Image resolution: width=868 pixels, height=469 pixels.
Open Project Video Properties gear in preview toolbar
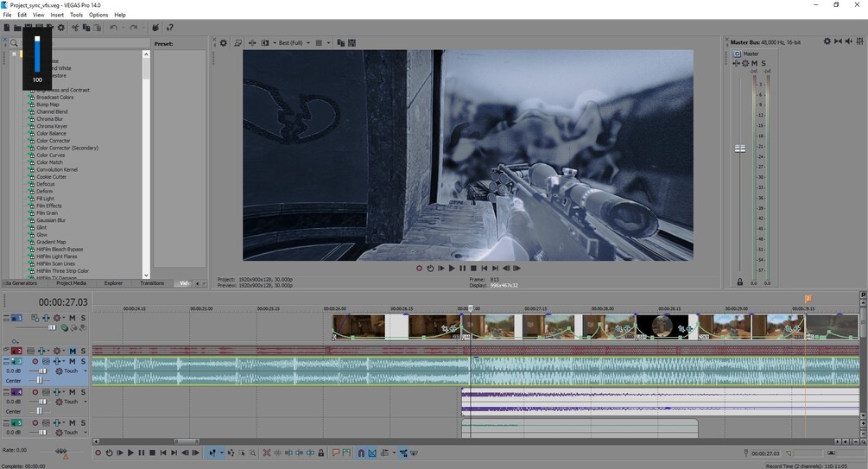[x=224, y=42]
